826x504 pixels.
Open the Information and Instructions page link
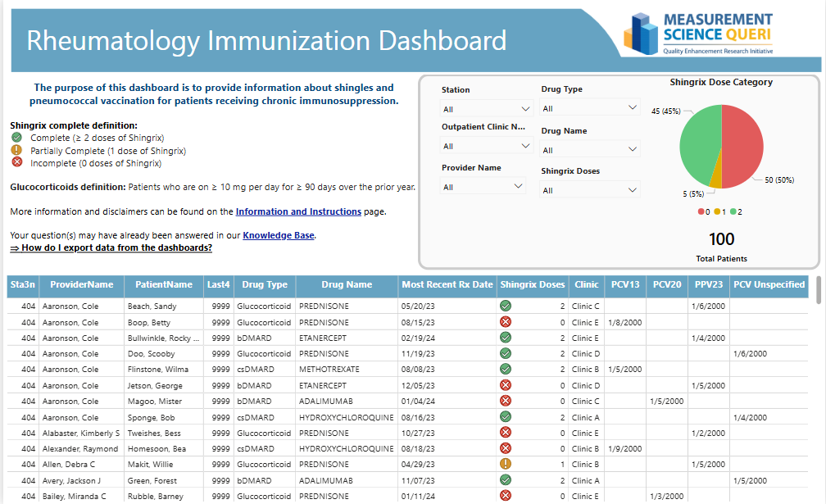[298, 211]
